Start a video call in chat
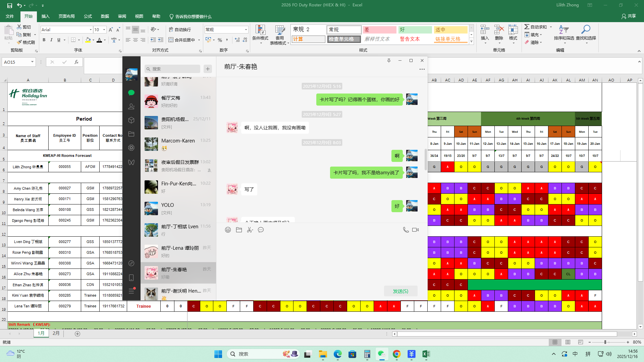 415,230
